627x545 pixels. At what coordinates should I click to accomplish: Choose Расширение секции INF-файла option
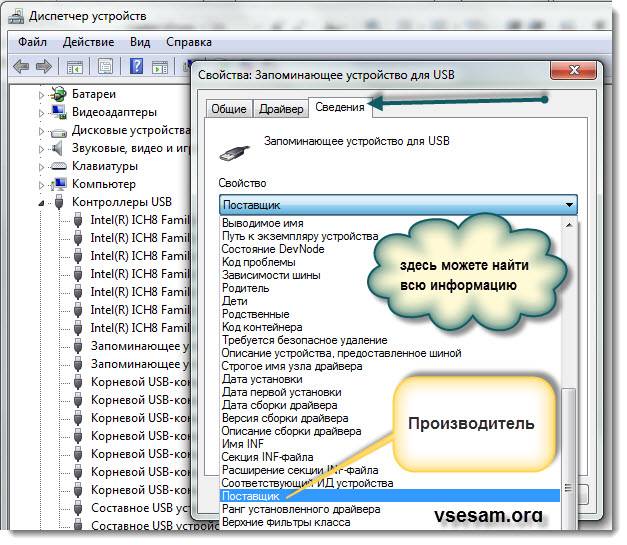300,470
